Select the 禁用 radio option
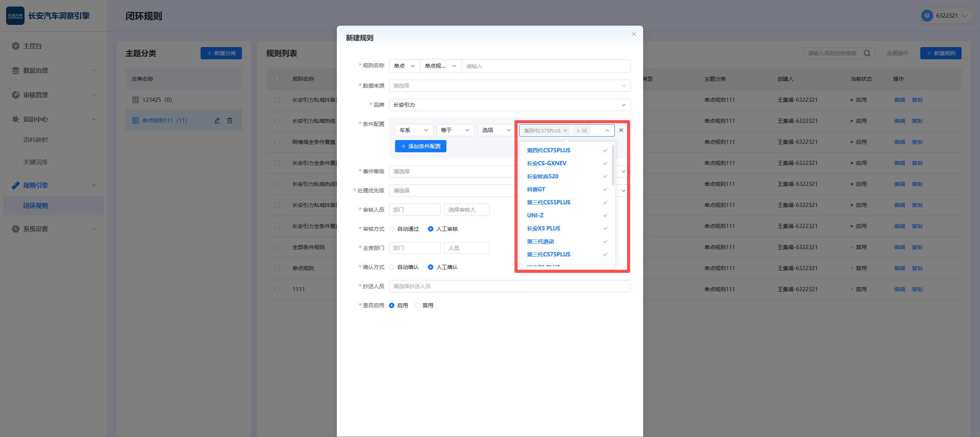The width and height of the screenshot is (980, 437). [x=417, y=305]
